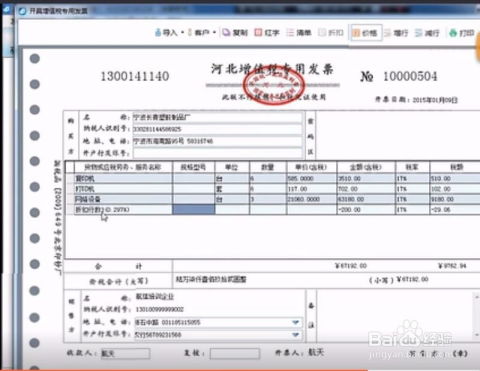
Task: Click the invoice code 1300141140
Action: coord(135,76)
